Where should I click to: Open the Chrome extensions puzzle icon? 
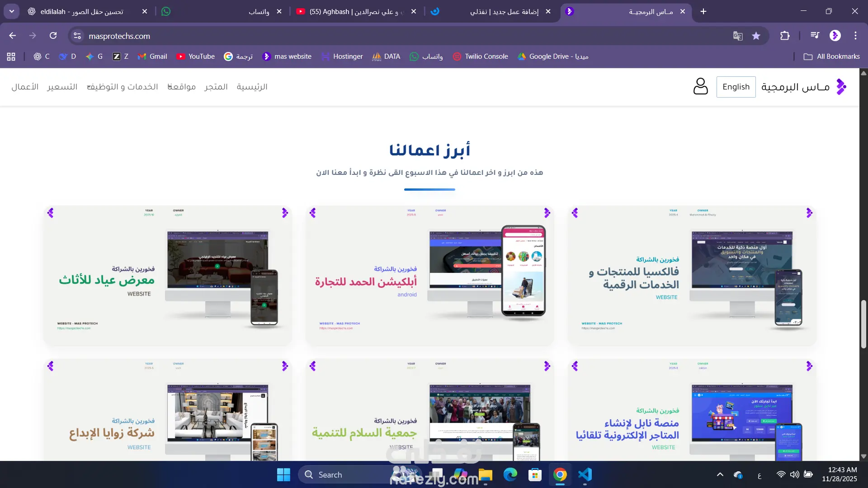(785, 36)
